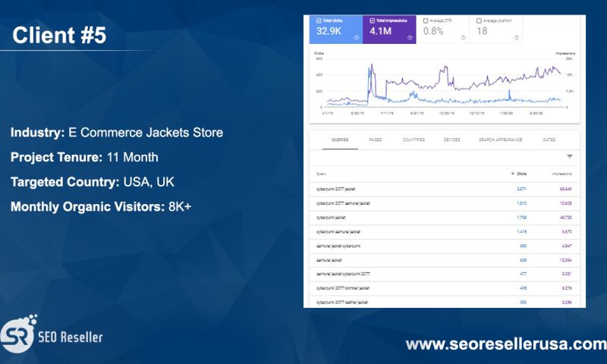
Task: Switch to the Pages tab
Action: [375, 140]
